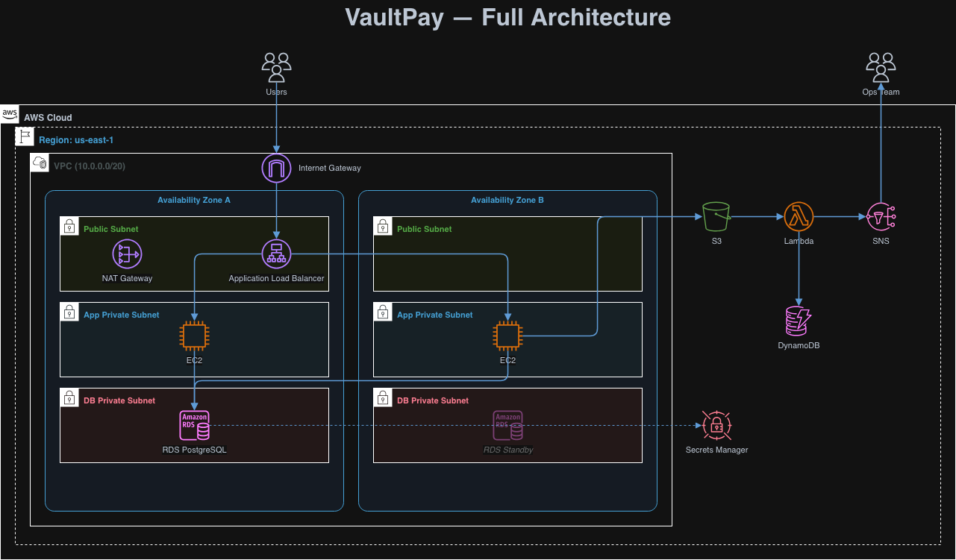956x560 pixels.
Task: Click the 'VPC (10.0.0.0/20)' label
Action: pyautogui.click(x=90, y=166)
